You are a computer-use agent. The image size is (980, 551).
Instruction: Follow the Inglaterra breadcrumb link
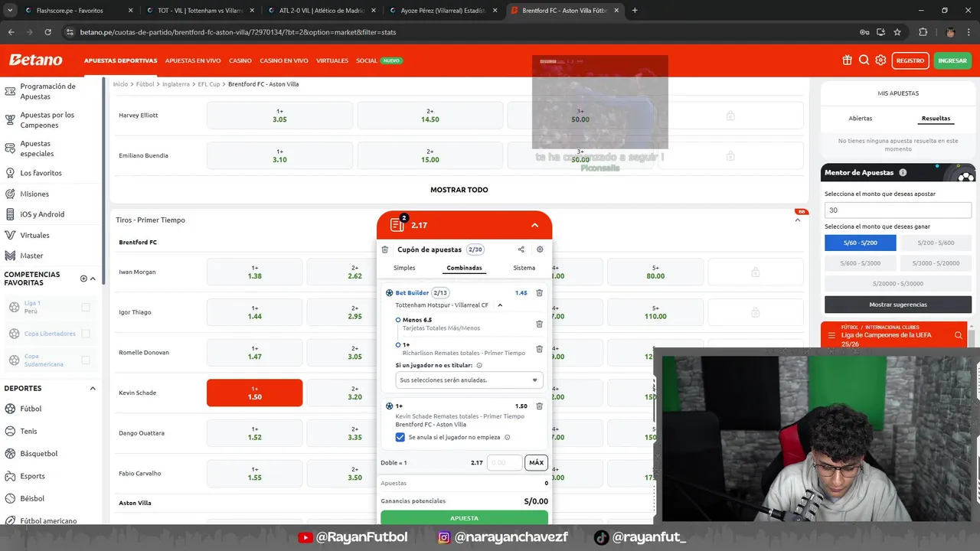[176, 84]
